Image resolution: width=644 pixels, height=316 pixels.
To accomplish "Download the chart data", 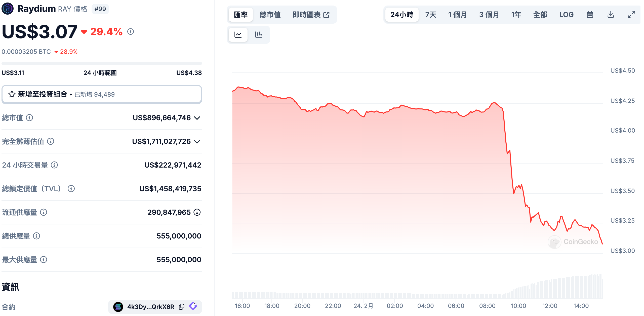I will pos(611,15).
